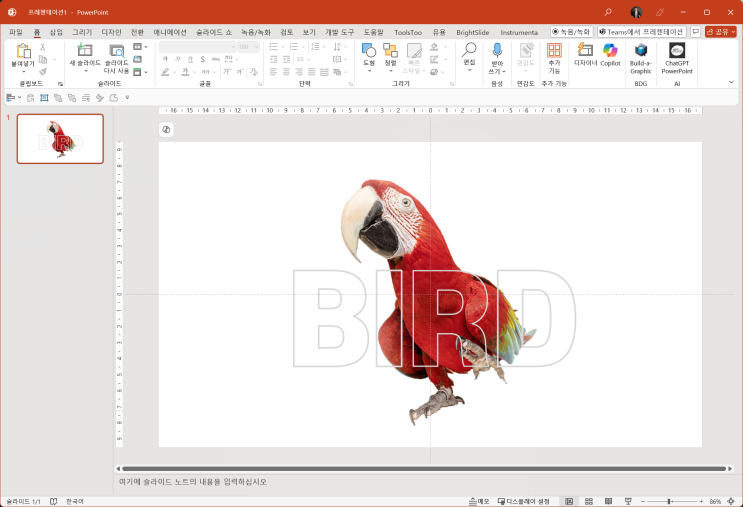
Task: Click the numbered list icon
Action: click(x=294, y=46)
